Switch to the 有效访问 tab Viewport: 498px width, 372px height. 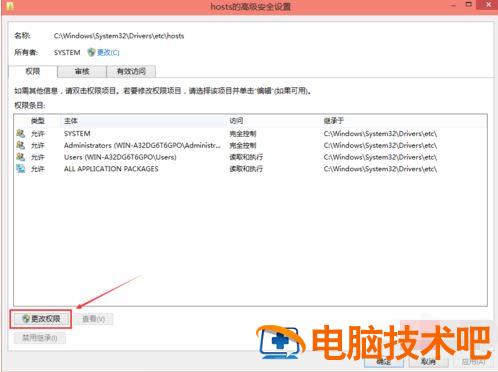pyautogui.click(x=131, y=71)
